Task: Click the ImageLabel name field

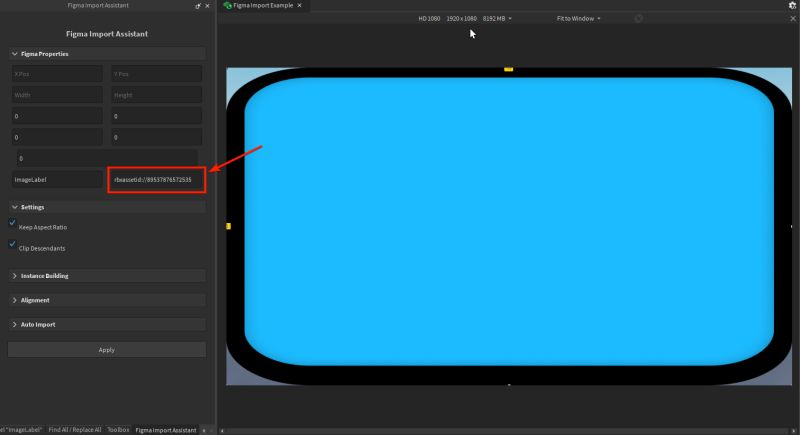Action: click(x=57, y=180)
